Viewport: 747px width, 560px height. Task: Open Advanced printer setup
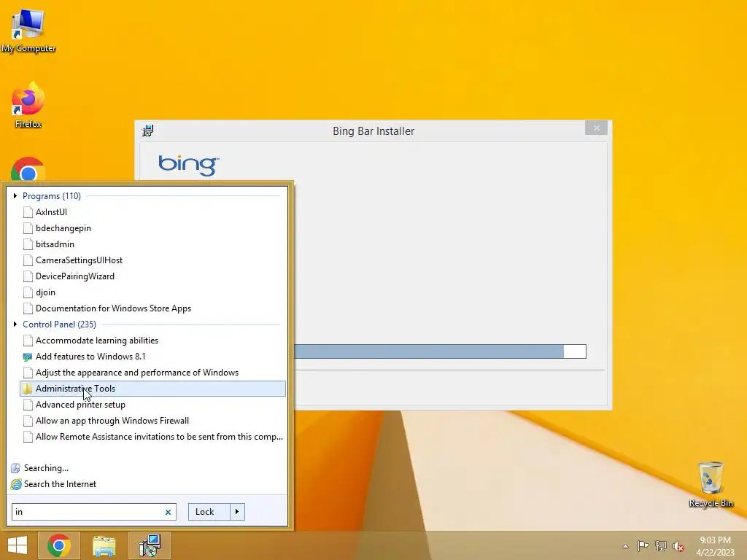(x=152, y=405)
